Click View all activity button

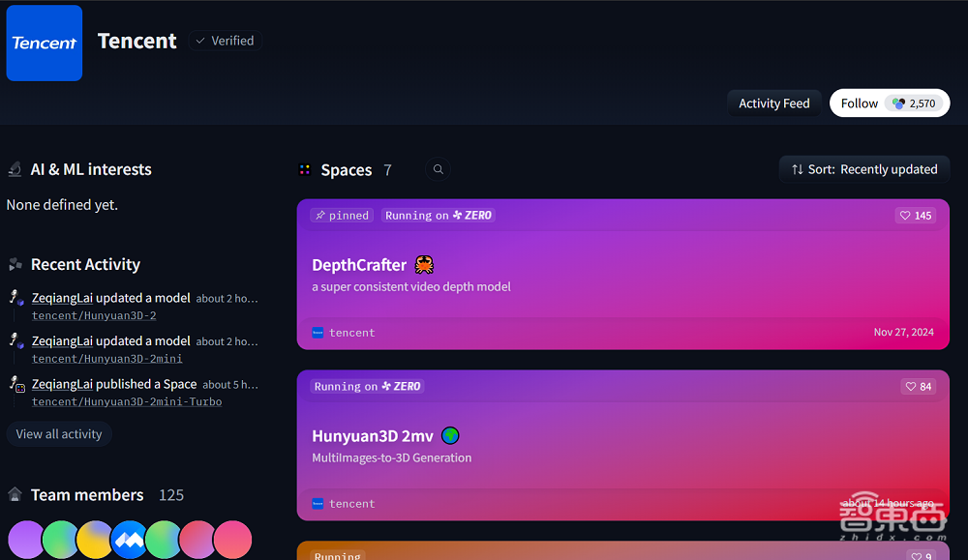pos(59,434)
